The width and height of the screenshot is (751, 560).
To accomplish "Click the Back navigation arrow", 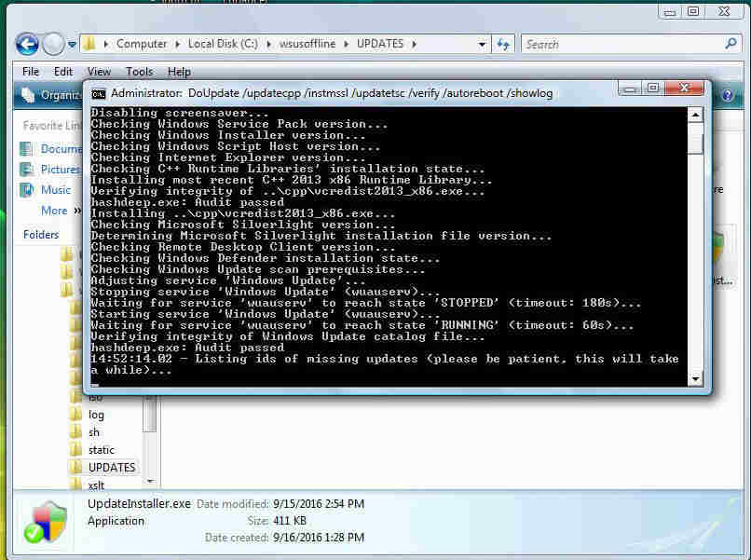I will coord(27,44).
